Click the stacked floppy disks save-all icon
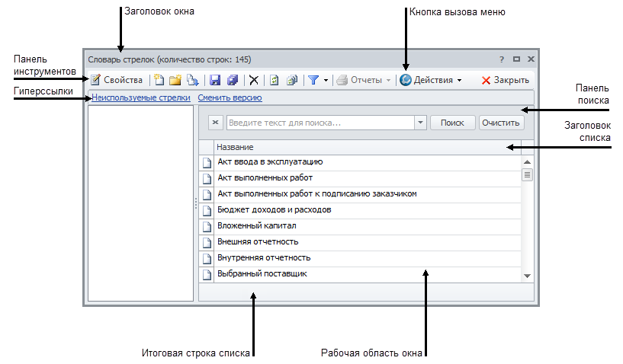Screen dimensions: 623x364 coord(233,80)
